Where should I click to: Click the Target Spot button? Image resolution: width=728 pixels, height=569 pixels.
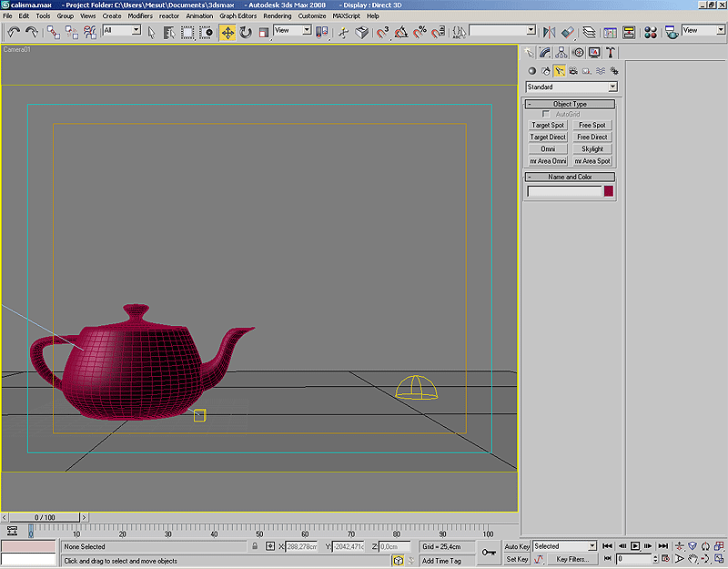point(548,125)
